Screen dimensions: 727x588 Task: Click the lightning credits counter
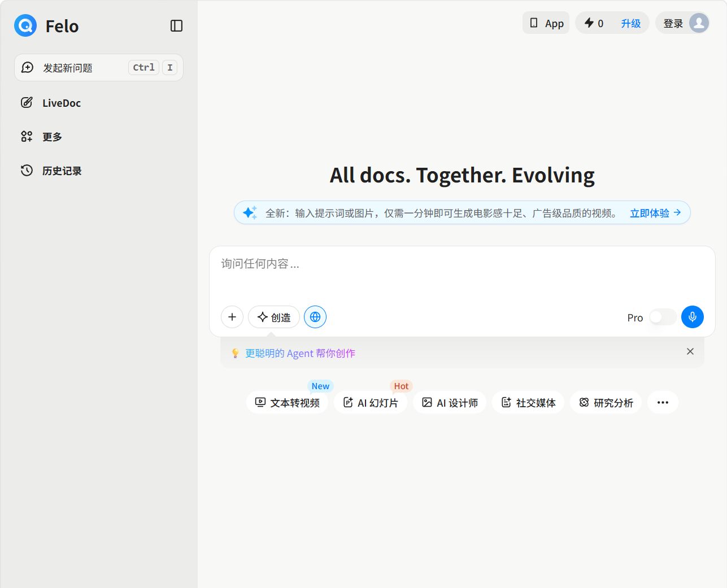594,23
